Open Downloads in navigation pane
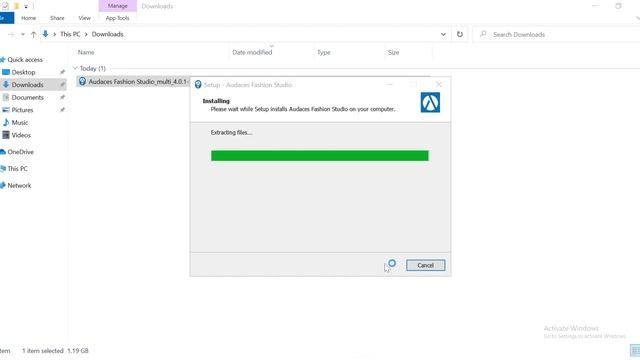Viewport: 640px width, 360px height. coord(27,85)
